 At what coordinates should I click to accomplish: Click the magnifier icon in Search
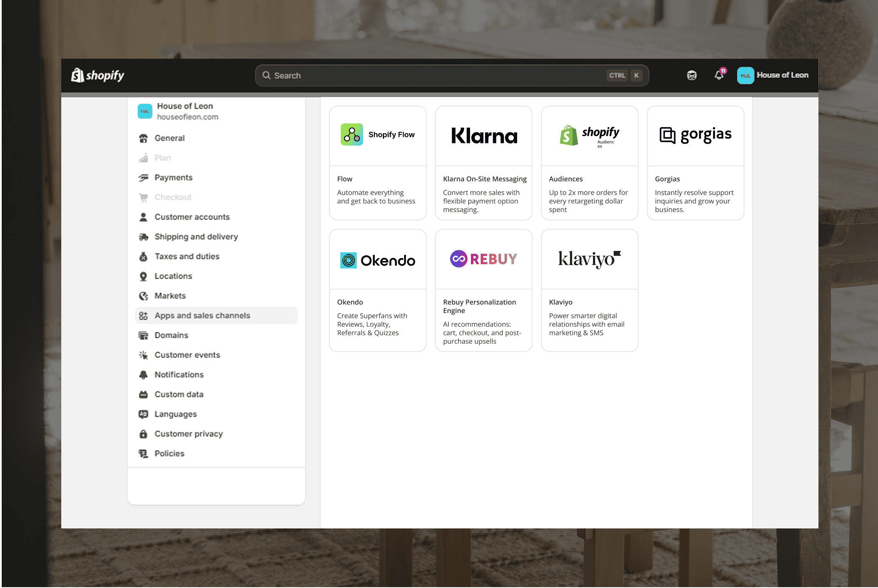[x=266, y=75]
